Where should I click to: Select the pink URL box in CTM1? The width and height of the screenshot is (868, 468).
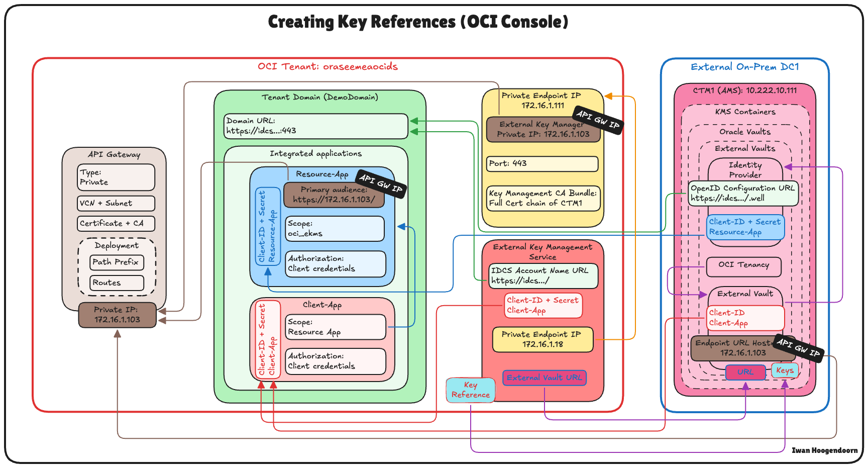[x=745, y=372]
